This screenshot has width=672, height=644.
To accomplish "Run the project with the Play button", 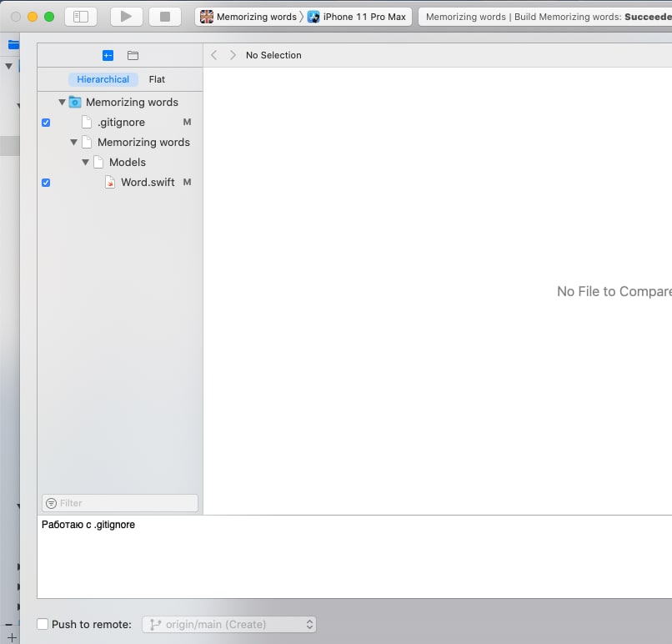I will point(127,17).
